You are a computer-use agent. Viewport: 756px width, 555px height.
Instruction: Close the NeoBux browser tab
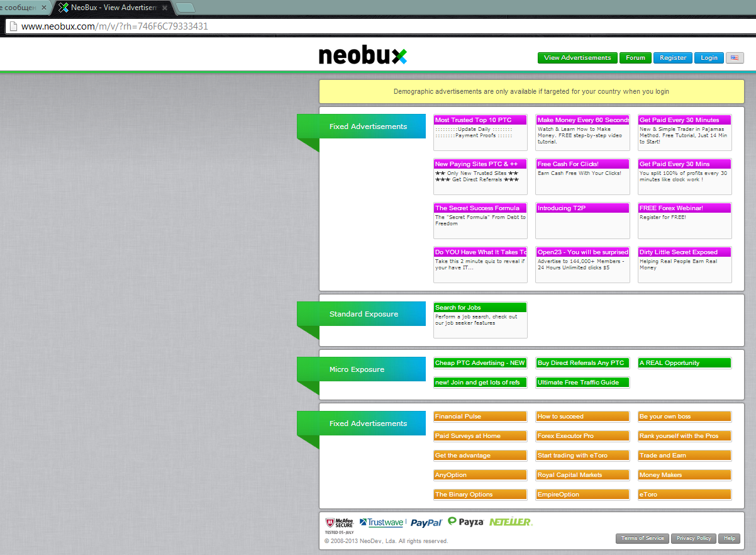pyautogui.click(x=165, y=8)
